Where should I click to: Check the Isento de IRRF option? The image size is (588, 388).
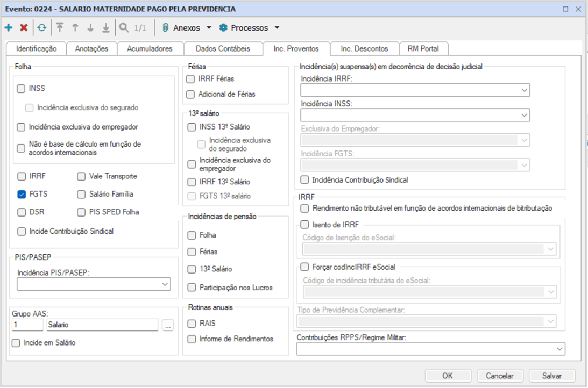tap(305, 225)
